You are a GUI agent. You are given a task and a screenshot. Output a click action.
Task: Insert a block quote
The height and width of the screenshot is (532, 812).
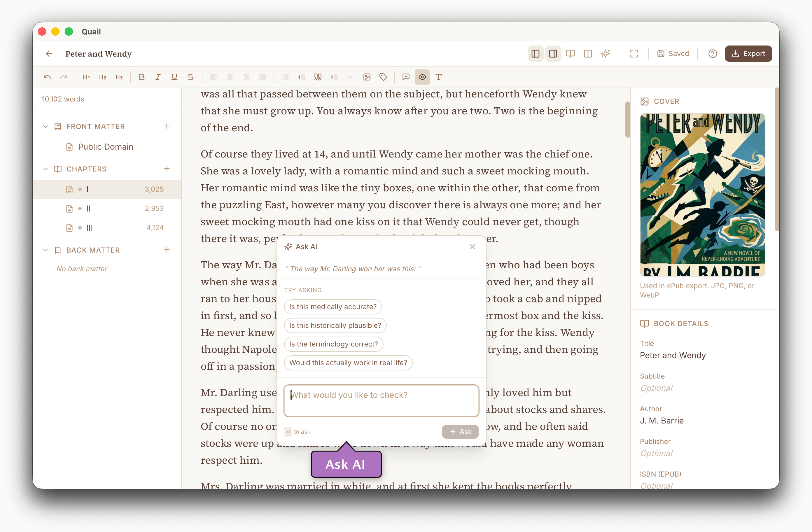point(318,77)
